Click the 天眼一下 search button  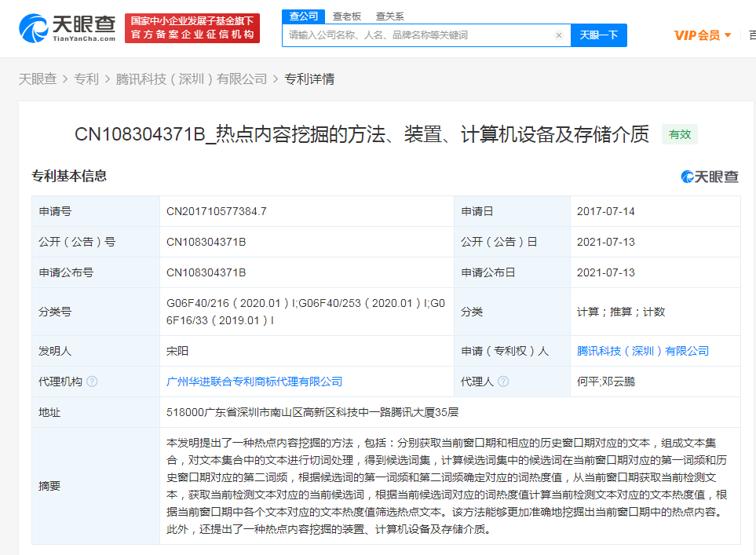599,35
